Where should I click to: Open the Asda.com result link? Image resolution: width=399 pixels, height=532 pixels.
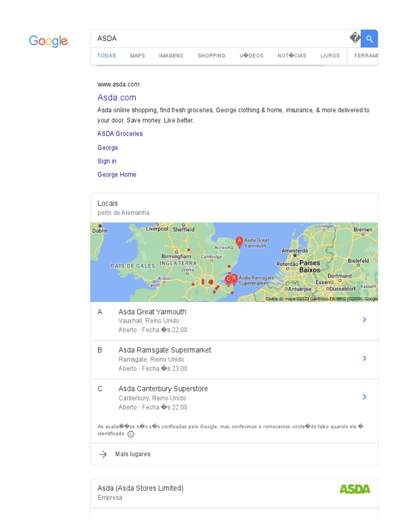[x=116, y=98]
